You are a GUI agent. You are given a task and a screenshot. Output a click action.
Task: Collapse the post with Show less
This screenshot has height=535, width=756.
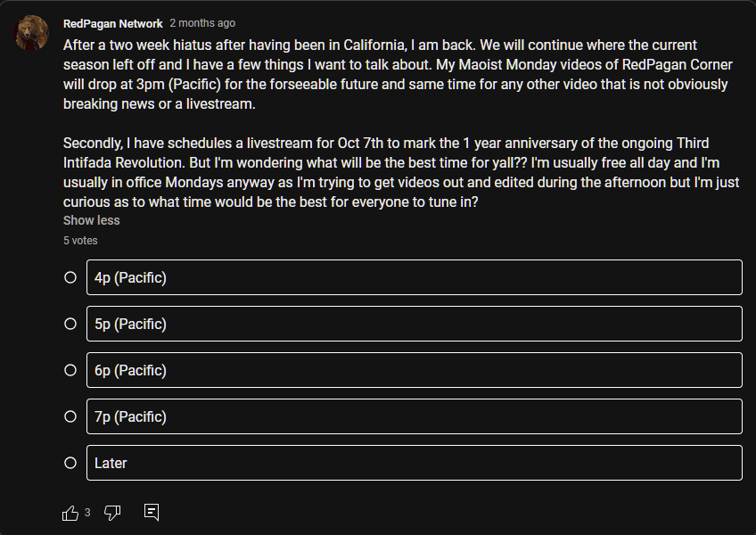click(91, 220)
